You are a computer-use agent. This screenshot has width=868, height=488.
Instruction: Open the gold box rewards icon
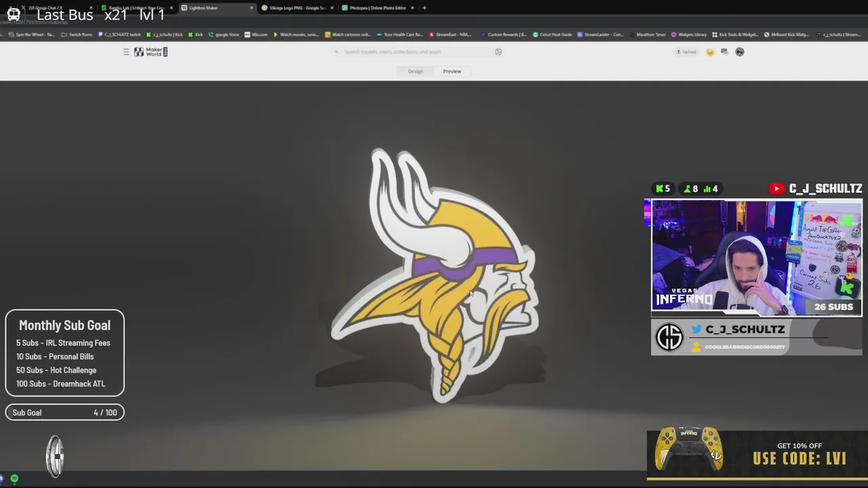710,52
